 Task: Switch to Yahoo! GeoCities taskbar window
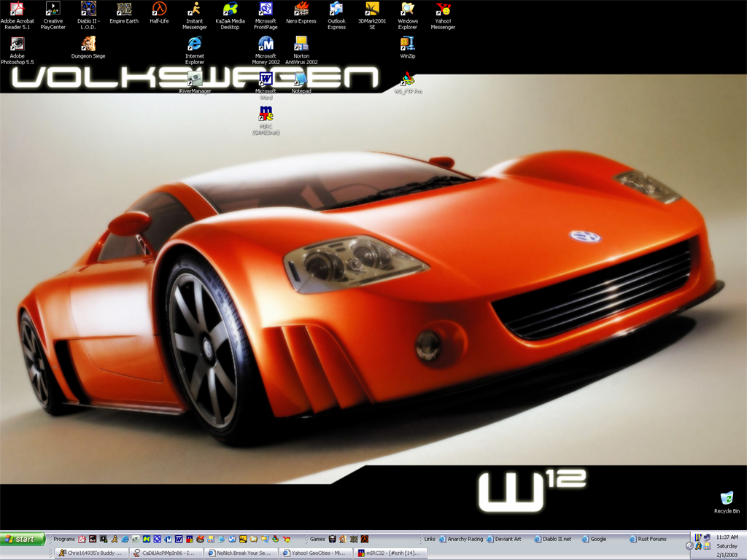[316, 553]
